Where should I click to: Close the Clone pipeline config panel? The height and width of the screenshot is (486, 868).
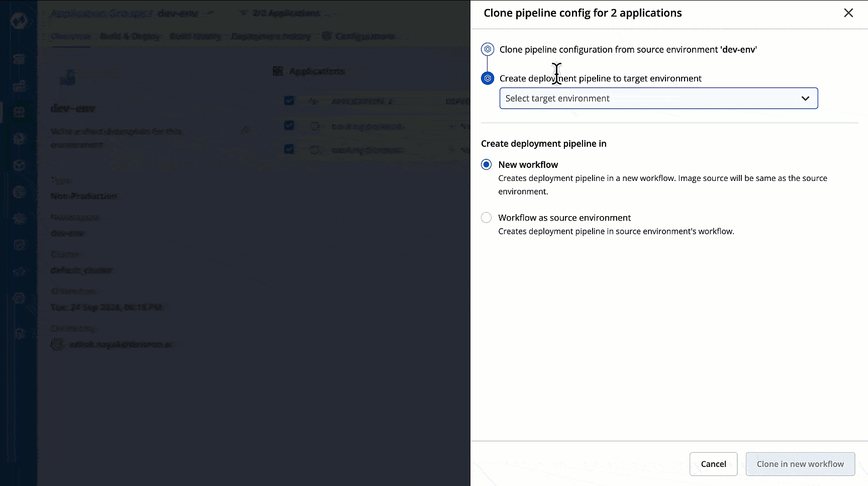(848, 13)
